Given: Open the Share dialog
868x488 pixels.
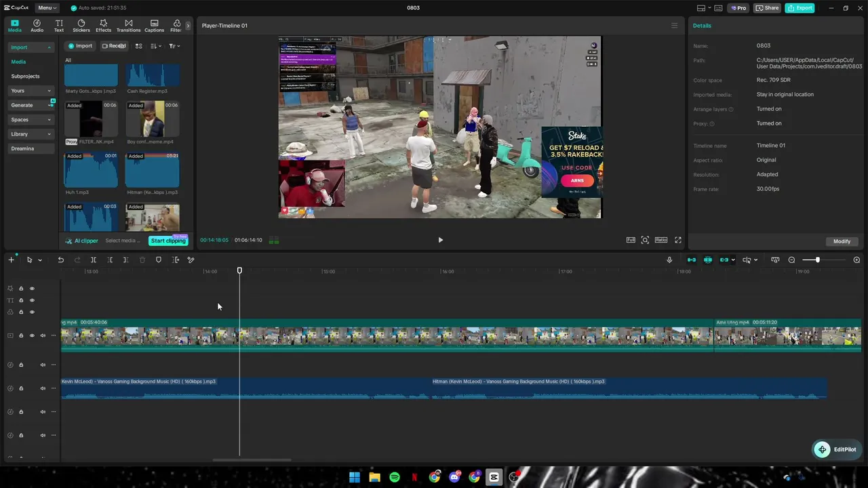Looking at the screenshot, I should (x=767, y=8).
